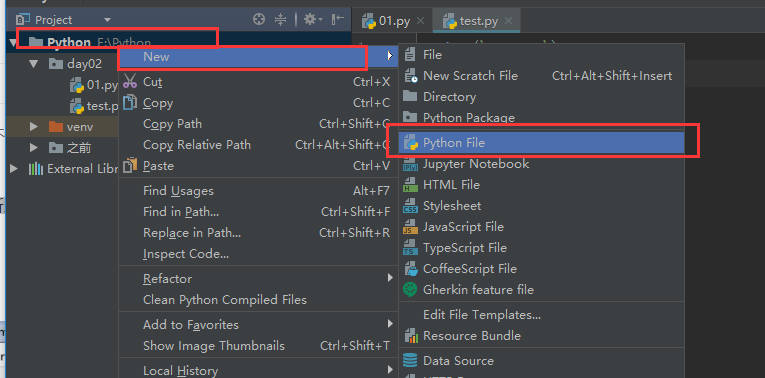This screenshot has height=378, width=765.
Task: Create a new File from submenu
Action: pyautogui.click(x=542, y=55)
